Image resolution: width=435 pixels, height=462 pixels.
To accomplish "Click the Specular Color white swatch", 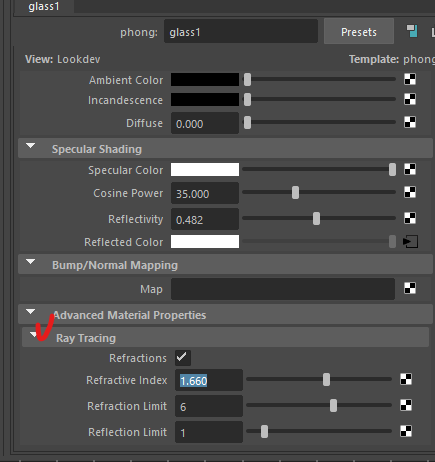I will point(205,169).
